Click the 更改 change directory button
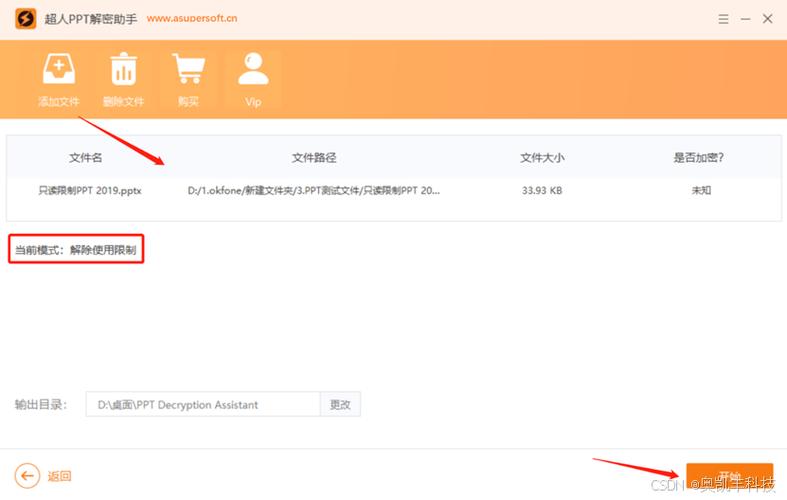 tap(340, 404)
